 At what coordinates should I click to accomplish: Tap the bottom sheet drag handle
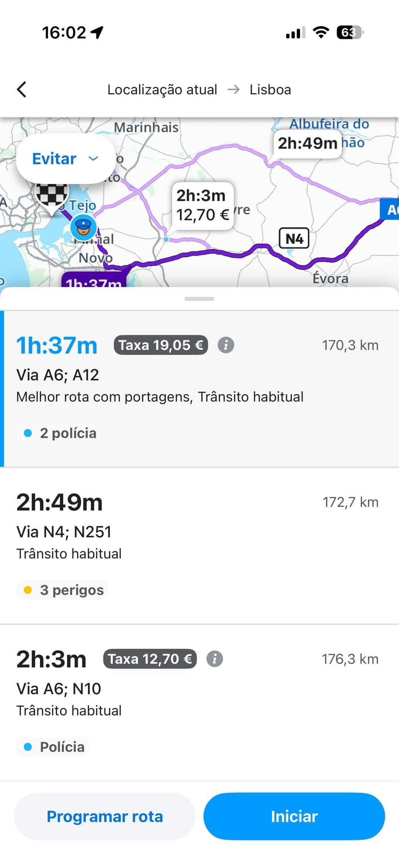(199, 299)
